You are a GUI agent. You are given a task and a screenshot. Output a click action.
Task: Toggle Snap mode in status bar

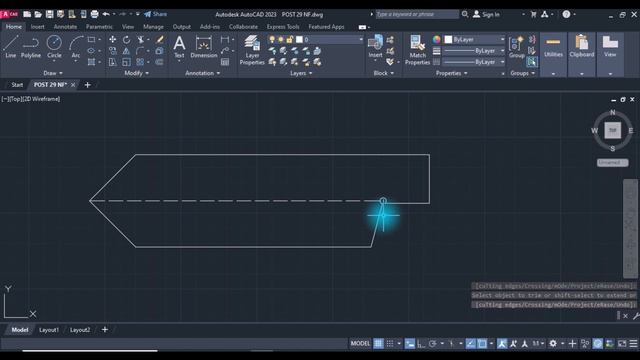(390, 344)
